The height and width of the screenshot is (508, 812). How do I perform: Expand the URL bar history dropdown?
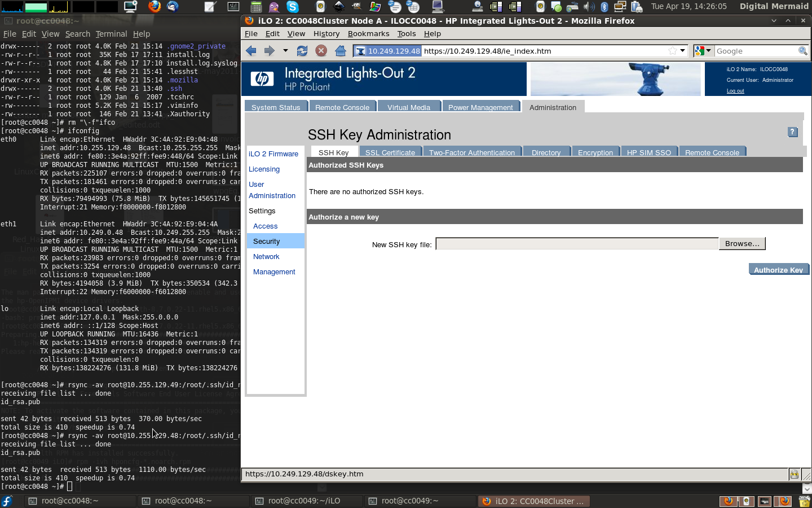(682, 51)
